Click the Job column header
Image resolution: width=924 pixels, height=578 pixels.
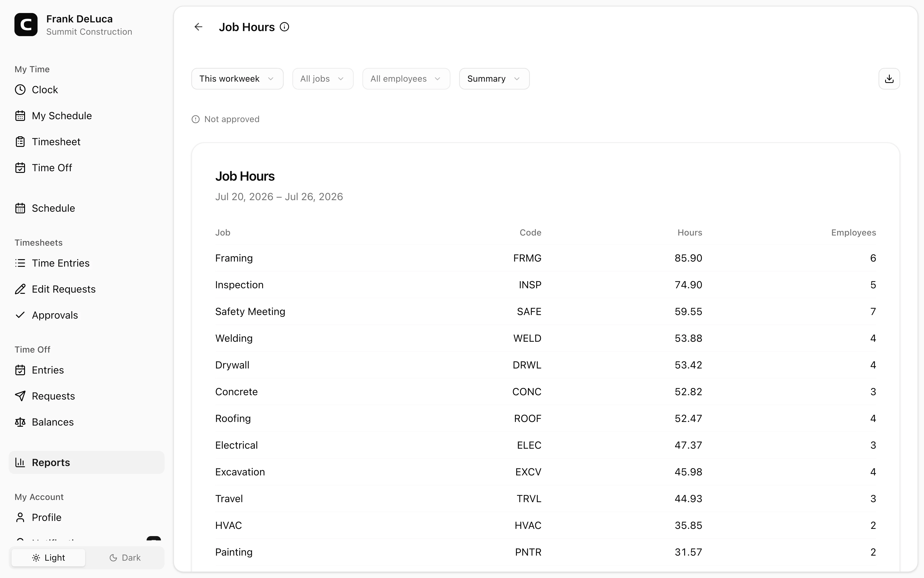tap(223, 233)
